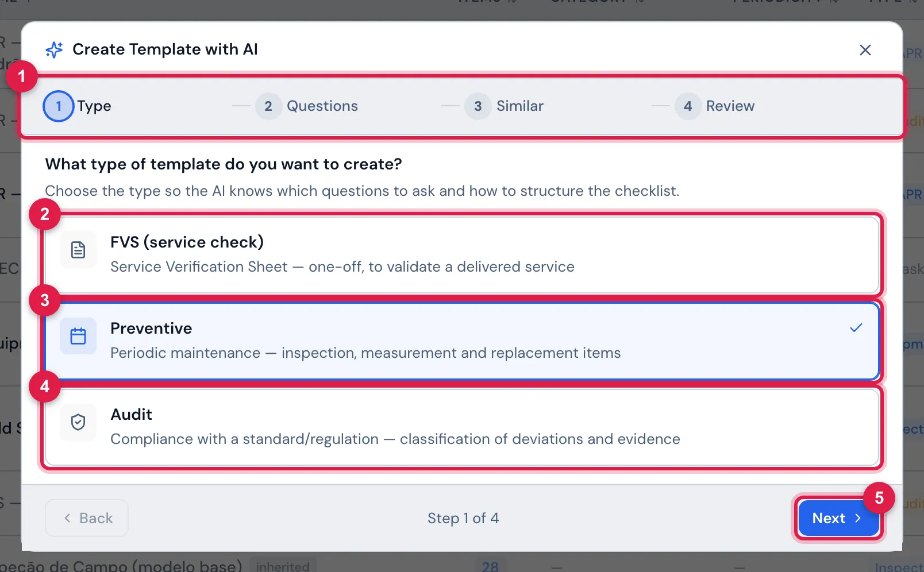Go to step 2 Questions
This screenshot has height=572, width=924.
tap(307, 106)
